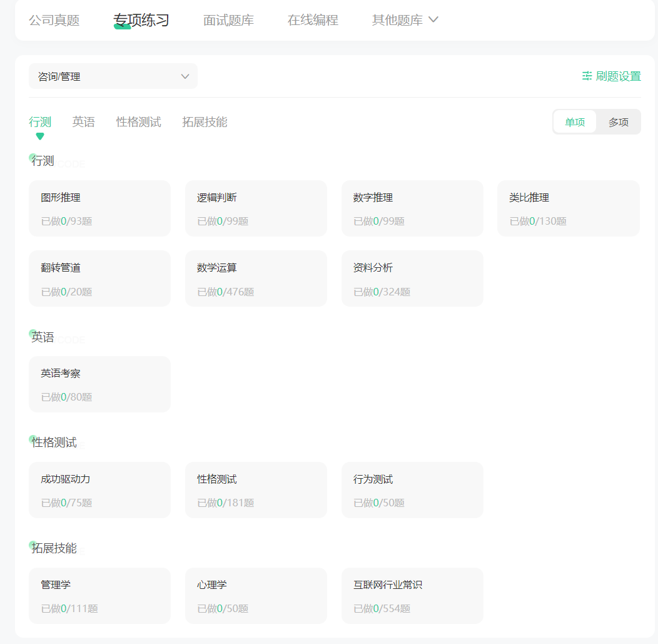Screen dimensions: 658x644
Task: Open the 成功驱动力 practice card
Action: pos(99,490)
